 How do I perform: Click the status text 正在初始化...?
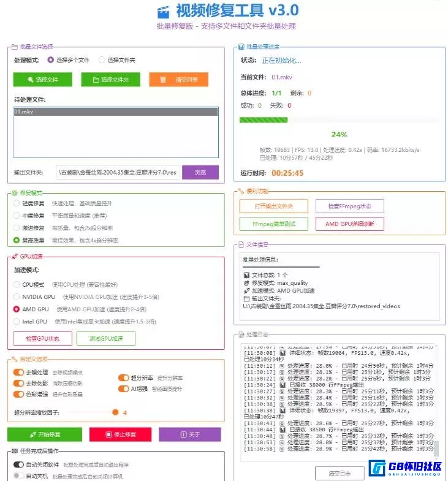coord(281,61)
